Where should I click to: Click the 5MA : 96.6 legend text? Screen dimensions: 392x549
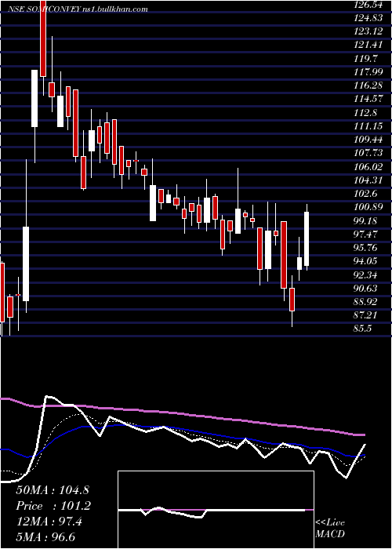tap(45, 537)
